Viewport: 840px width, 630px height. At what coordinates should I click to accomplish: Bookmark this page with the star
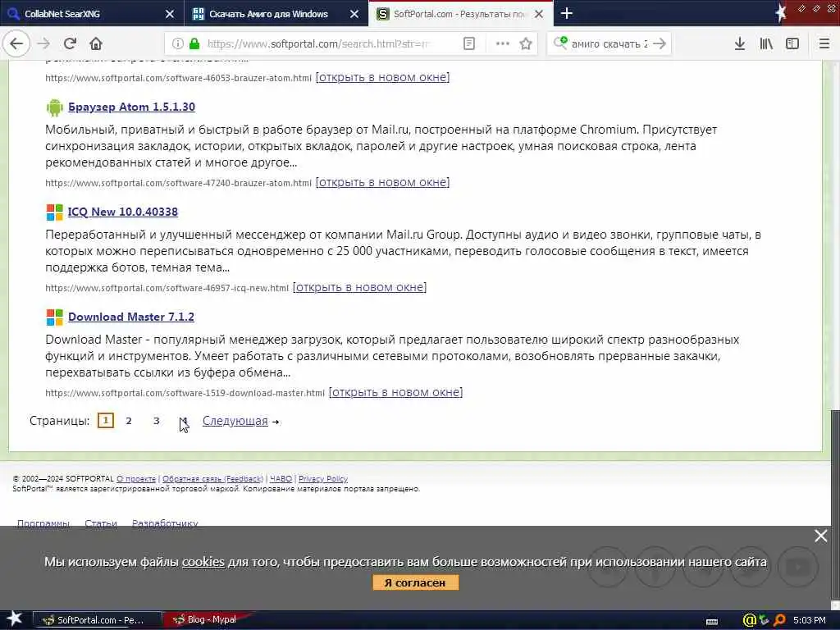(x=526, y=44)
